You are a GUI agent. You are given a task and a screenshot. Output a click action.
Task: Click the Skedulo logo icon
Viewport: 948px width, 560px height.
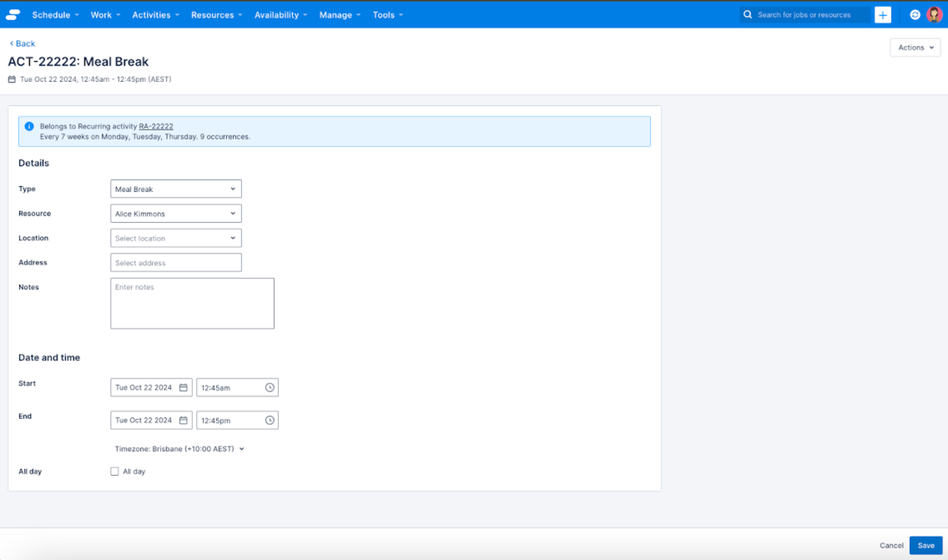tap(13, 15)
